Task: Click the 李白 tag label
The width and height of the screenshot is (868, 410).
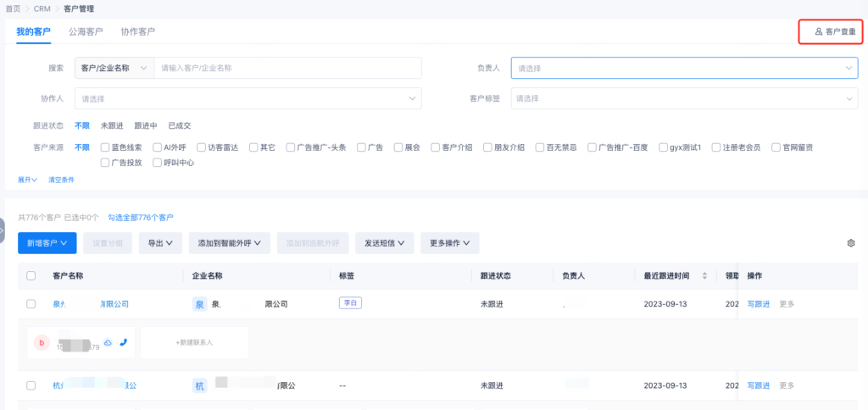Action: pyautogui.click(x=350, y=303)
